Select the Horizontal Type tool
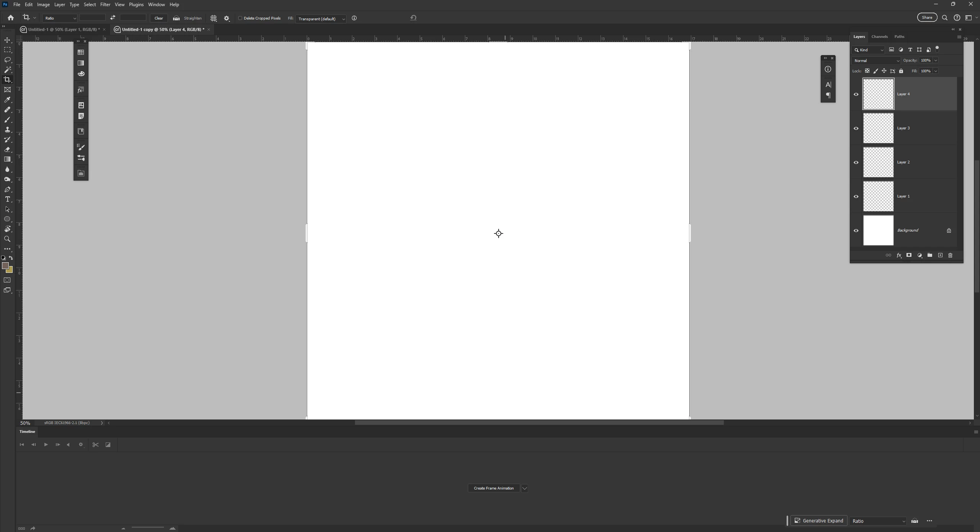Image resolution: width=980 pixels, height=532 pixels. (7, 199)
